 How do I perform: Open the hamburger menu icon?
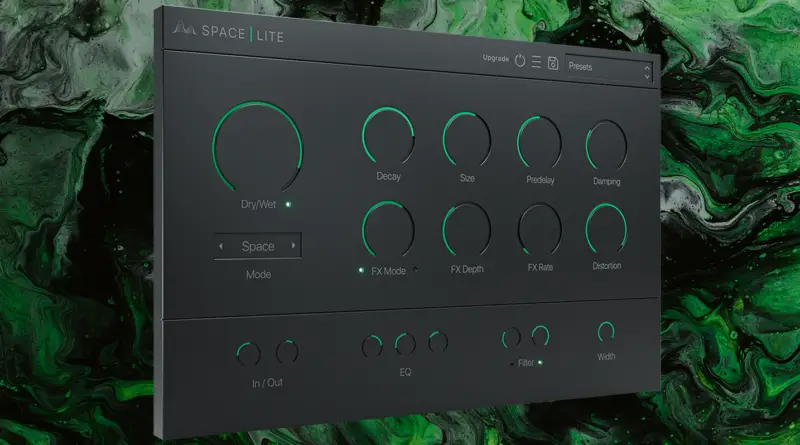536,62
